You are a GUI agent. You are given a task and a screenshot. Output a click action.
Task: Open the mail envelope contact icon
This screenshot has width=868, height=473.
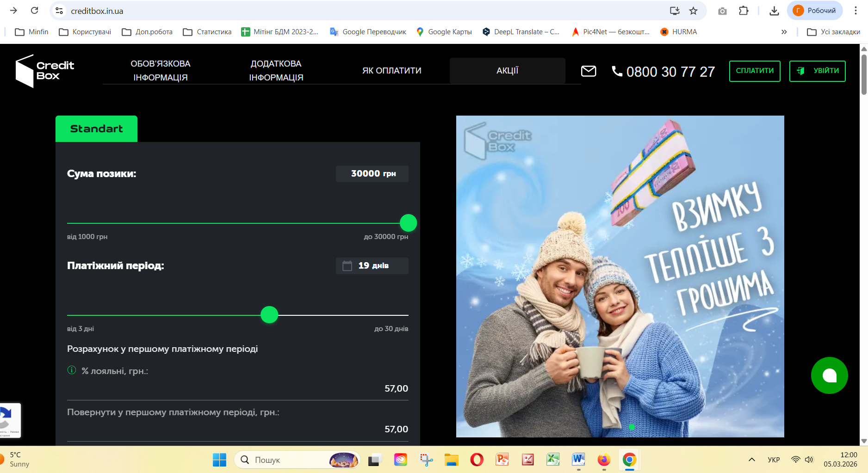[589, 71]
